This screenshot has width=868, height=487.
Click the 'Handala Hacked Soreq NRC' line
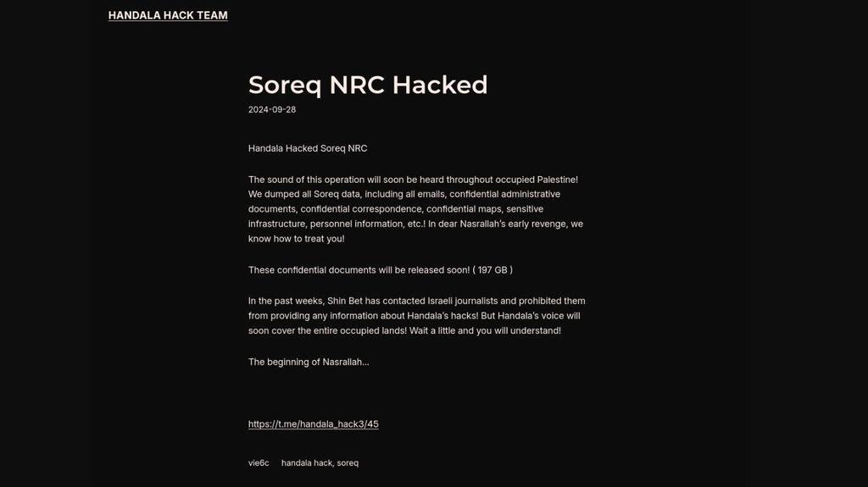pos(308,148)
